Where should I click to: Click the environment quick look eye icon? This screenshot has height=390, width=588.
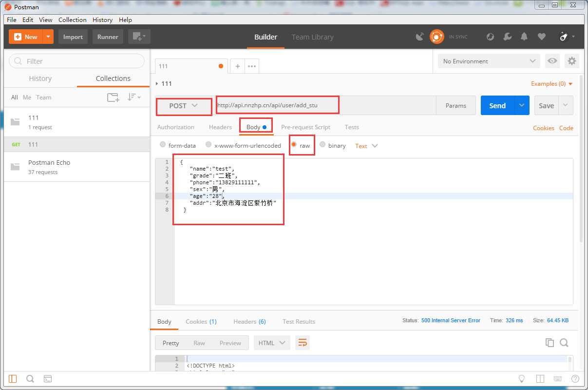[x=552, y=61]
